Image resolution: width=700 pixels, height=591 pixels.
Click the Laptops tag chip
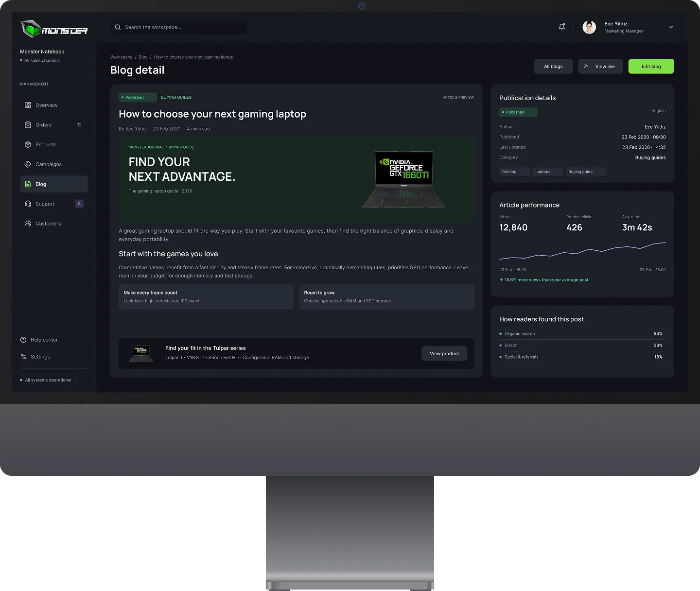[547, 172]
